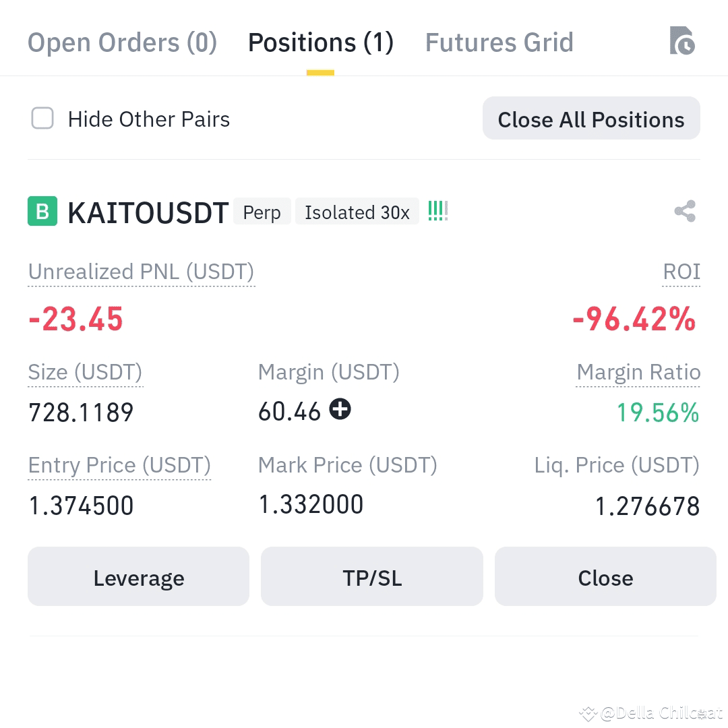Show Unrealized PNL explanation label
This screenshot has height=728, width=728.
click(141, 272)
